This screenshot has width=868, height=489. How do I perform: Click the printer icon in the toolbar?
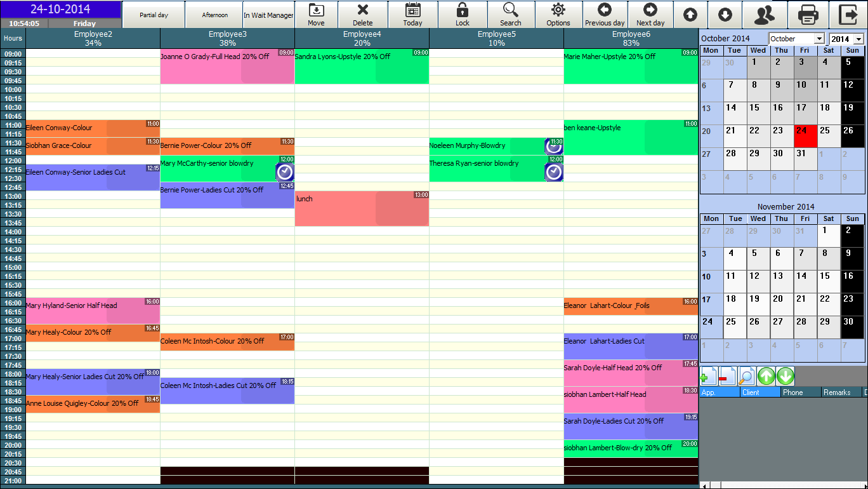pos(808,15)
